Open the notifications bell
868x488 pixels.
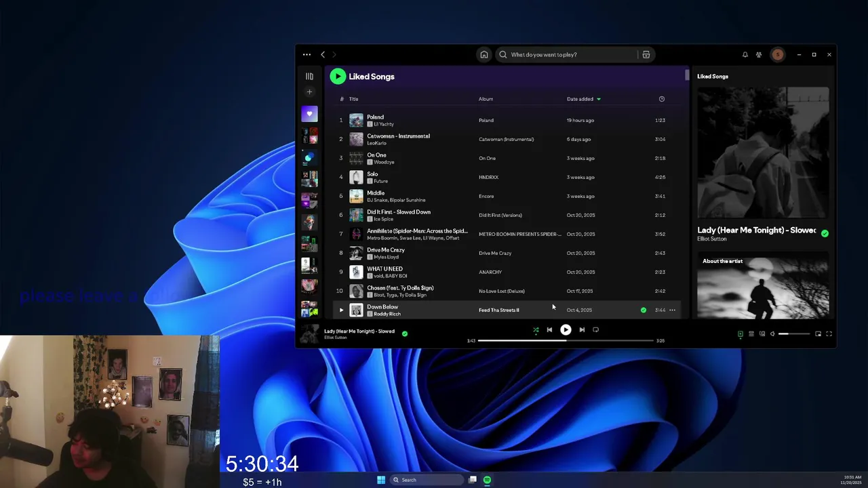[x=745, y=54]
